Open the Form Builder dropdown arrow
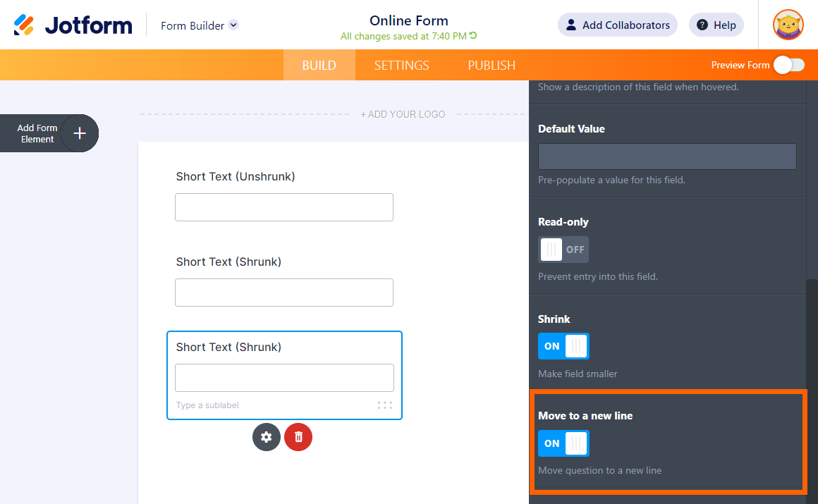818x504 pixels. click(233, 25)
